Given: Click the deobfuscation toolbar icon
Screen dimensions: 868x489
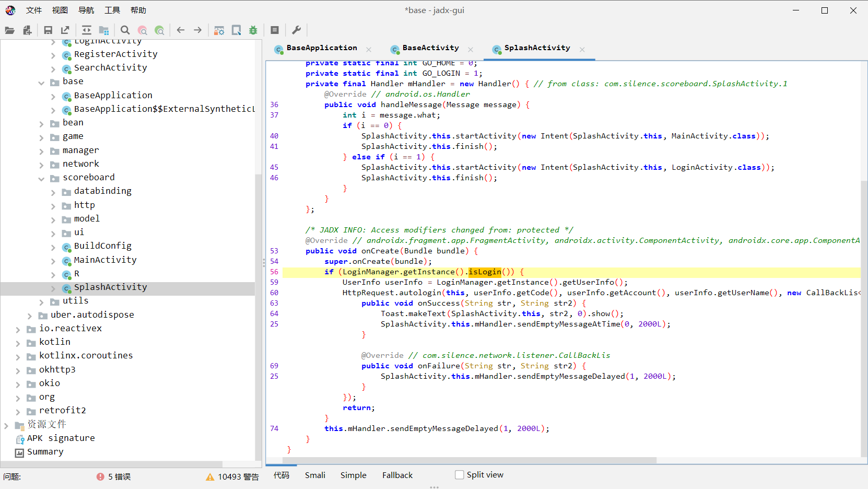Looking at the screenshot, I should 219,30.
